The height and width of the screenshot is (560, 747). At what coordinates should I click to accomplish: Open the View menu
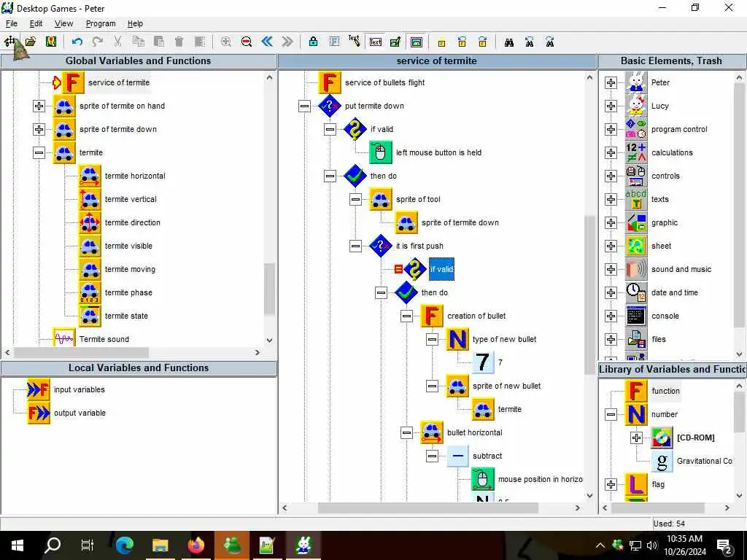[x=63, y=23]
